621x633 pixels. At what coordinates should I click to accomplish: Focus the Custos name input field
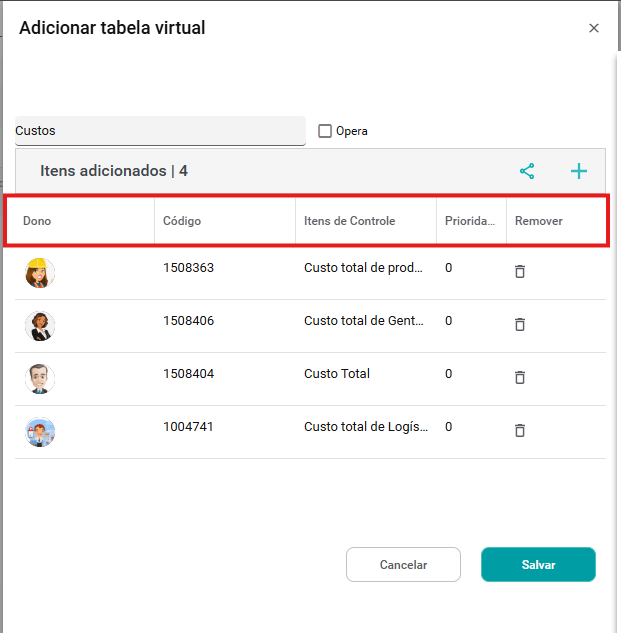160,131
